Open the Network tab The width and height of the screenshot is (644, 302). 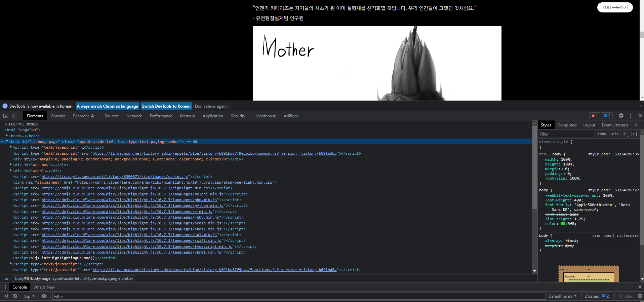click(x=134, y=116)
